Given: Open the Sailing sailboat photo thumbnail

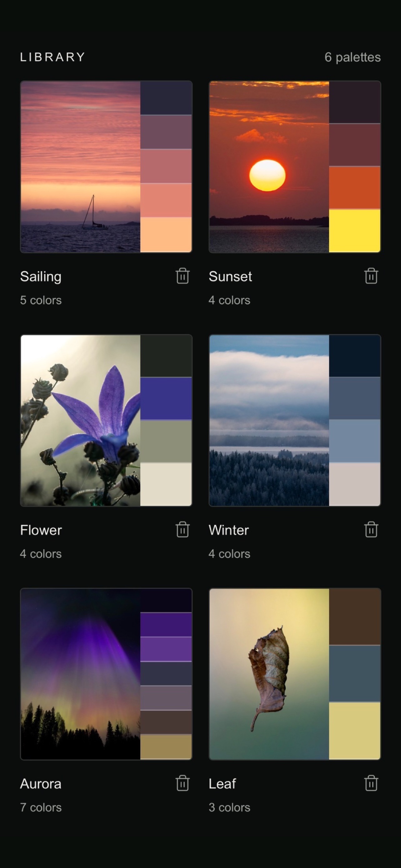Looking at the screenshot, I should coord(81,167).
